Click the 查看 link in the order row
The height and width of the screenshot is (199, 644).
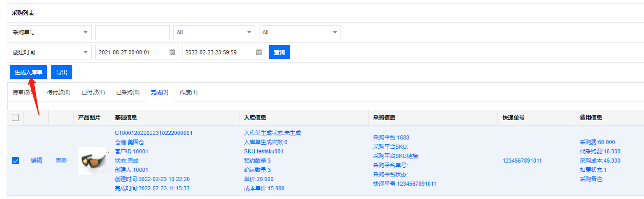click(61, 161)
